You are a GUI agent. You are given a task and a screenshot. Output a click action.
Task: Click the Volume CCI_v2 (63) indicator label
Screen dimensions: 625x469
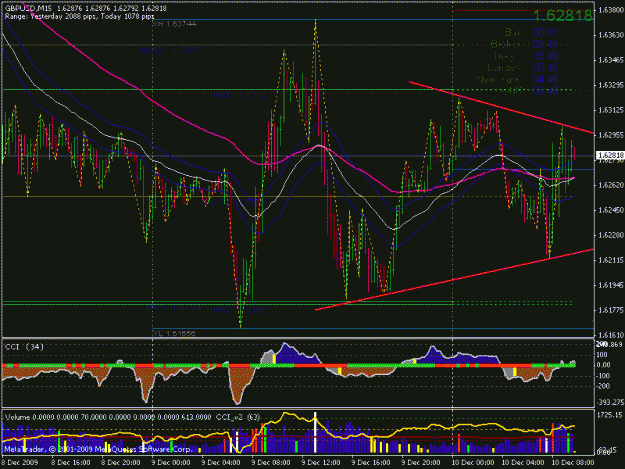pyautogui.click(x=132, y=417)
